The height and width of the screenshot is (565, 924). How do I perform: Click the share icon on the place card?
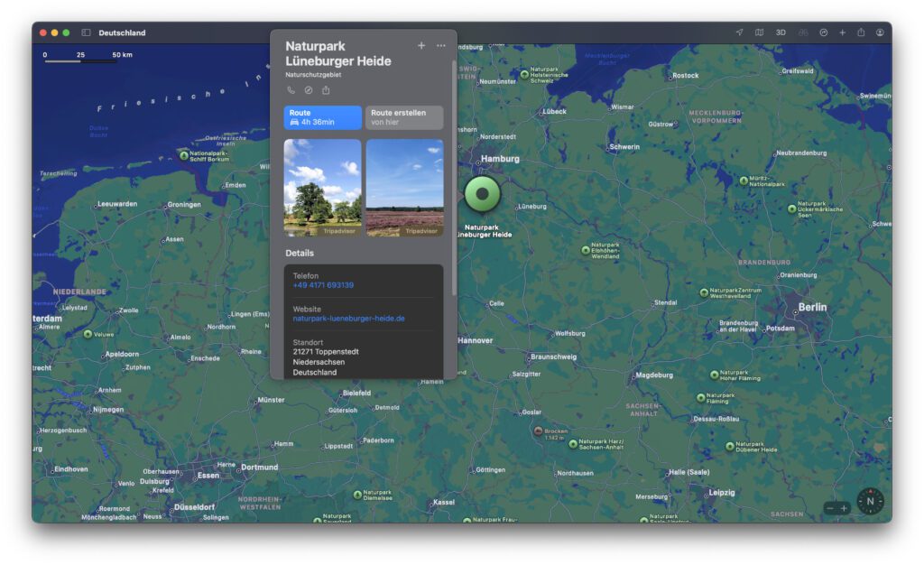[x=327, y=89]
